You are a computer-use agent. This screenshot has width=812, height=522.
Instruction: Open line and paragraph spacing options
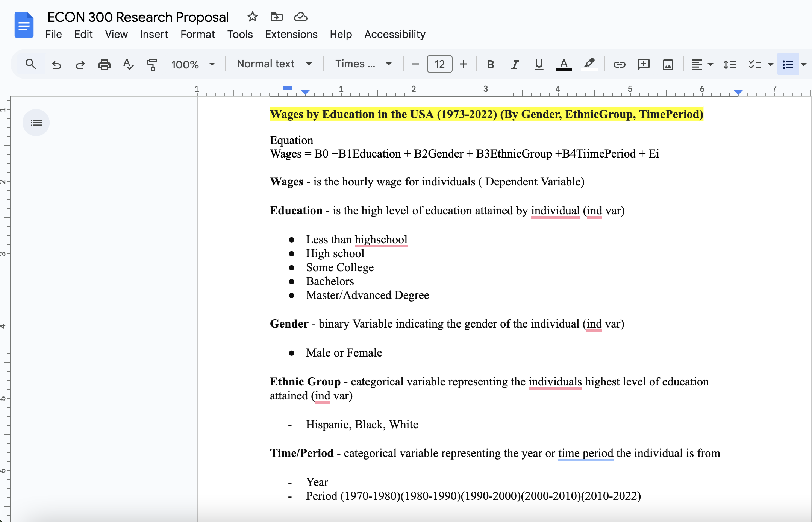click(x=729, y=65)
